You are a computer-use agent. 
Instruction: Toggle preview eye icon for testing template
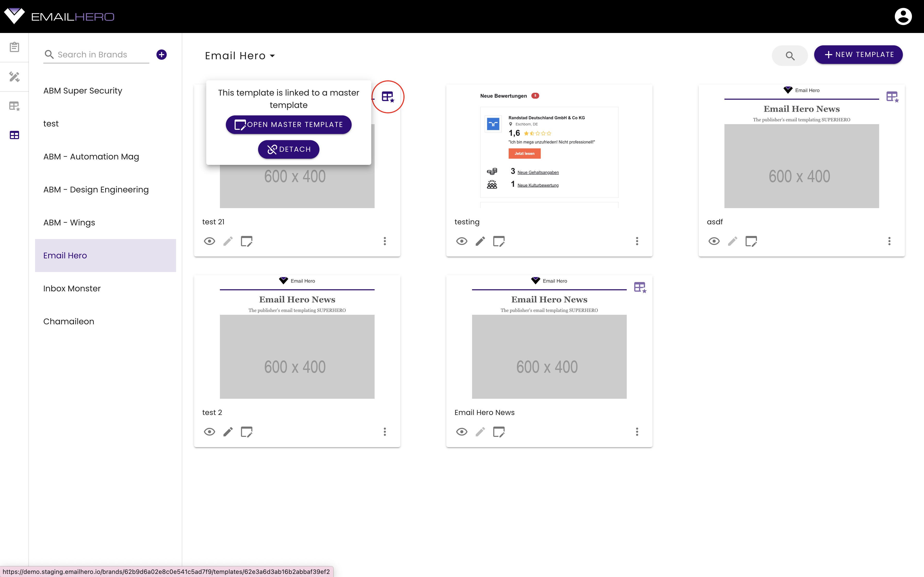(x=462, y=241)
